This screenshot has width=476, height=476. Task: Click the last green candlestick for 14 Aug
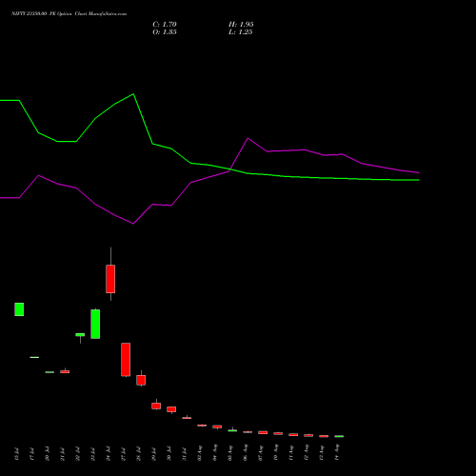(339, 436)
